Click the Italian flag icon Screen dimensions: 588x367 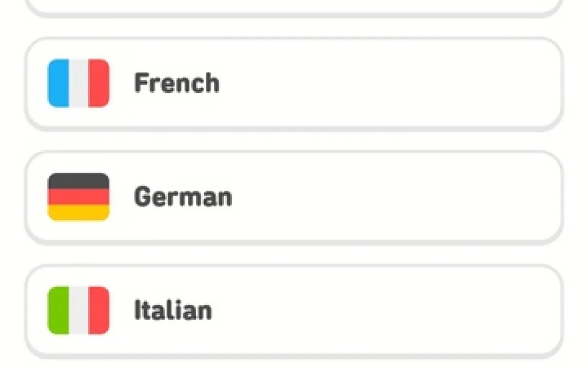point(79,310)
